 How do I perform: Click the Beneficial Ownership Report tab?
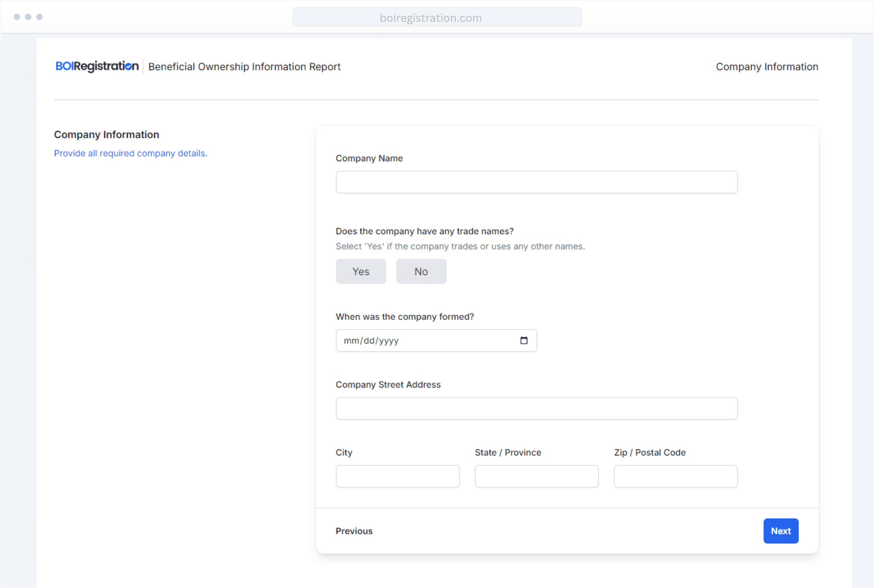coord(244,66)
